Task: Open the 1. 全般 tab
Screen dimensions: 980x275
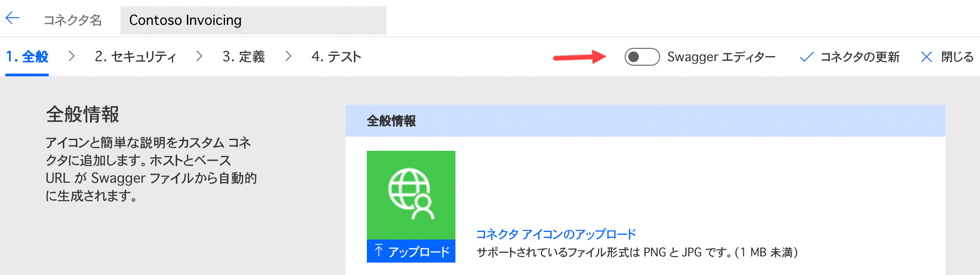Action: pos(27,57)
